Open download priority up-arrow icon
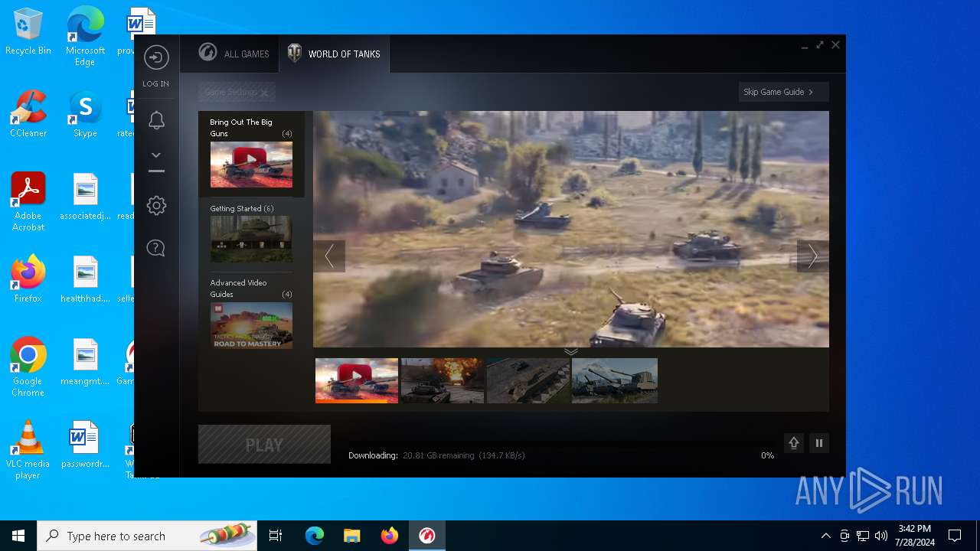Viewport: 980px width, 551px height. coord(794,443)
